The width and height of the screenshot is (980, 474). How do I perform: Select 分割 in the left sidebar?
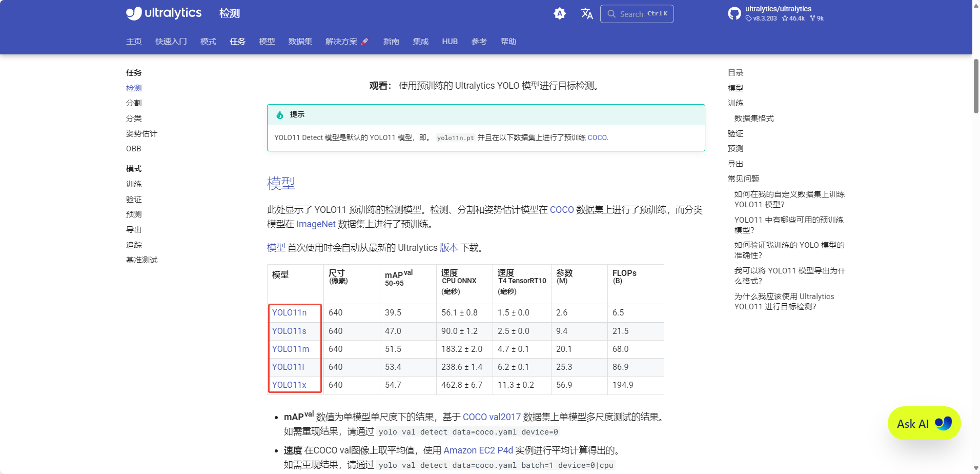(x=133, y=103)
